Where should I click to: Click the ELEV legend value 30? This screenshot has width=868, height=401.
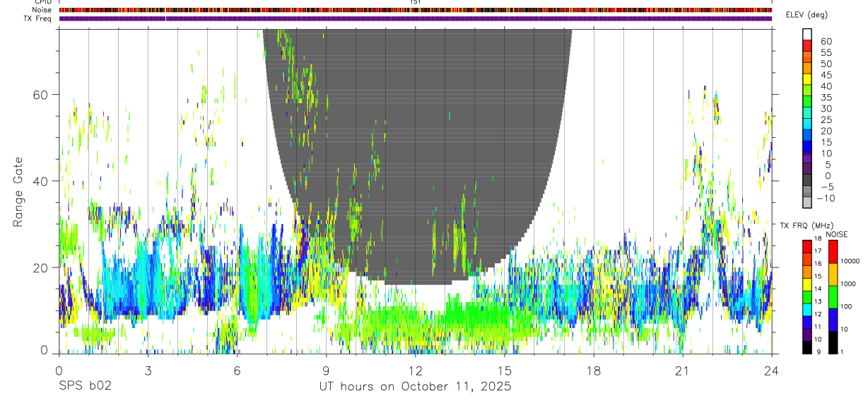tap(825, 108)
